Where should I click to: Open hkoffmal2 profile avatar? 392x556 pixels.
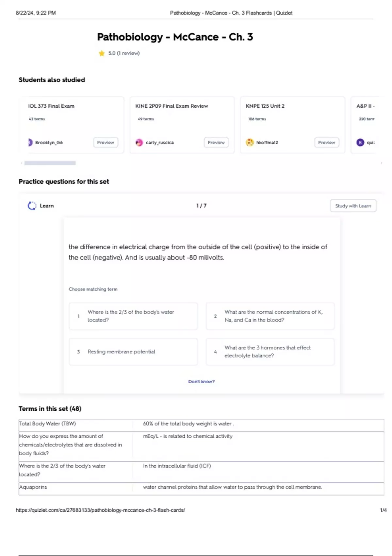tap(250, 143)
